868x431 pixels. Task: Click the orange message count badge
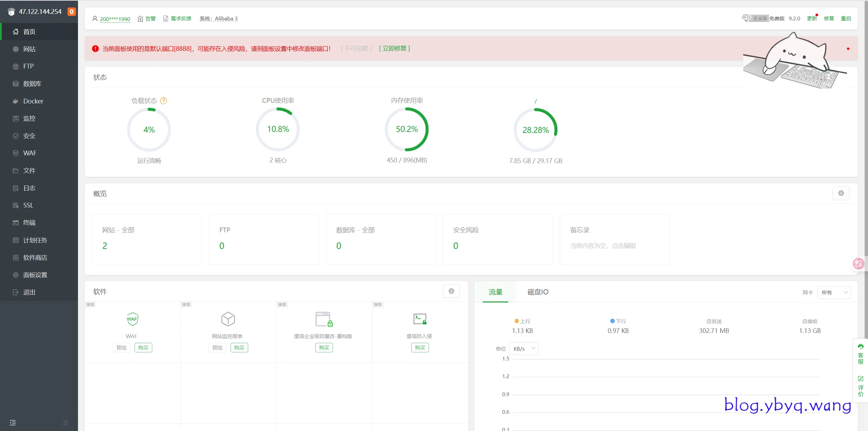tap(72, 12)
